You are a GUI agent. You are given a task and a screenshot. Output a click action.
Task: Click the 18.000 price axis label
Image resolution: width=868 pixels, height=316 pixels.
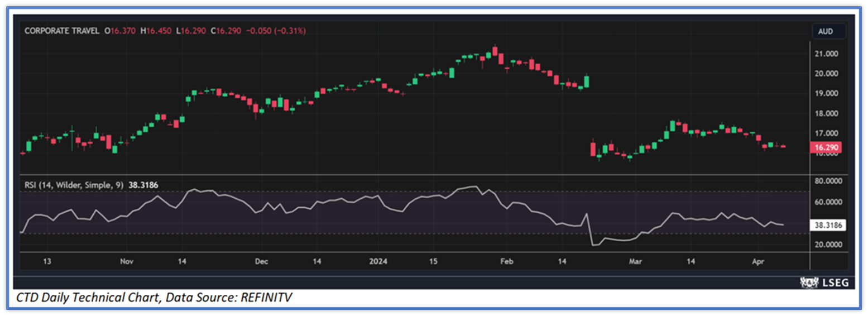[827, 113]
